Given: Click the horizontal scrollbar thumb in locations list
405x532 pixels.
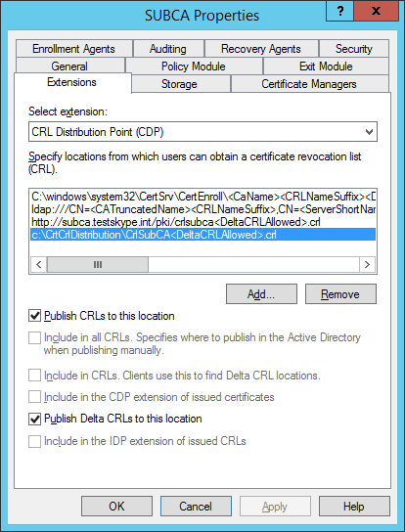Looking at the screenshot, I should [98, 264].
